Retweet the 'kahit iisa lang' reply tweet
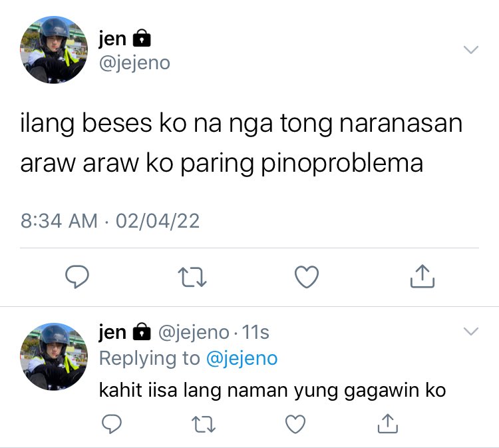Screen dimensions: 499x448 point(204,425)
